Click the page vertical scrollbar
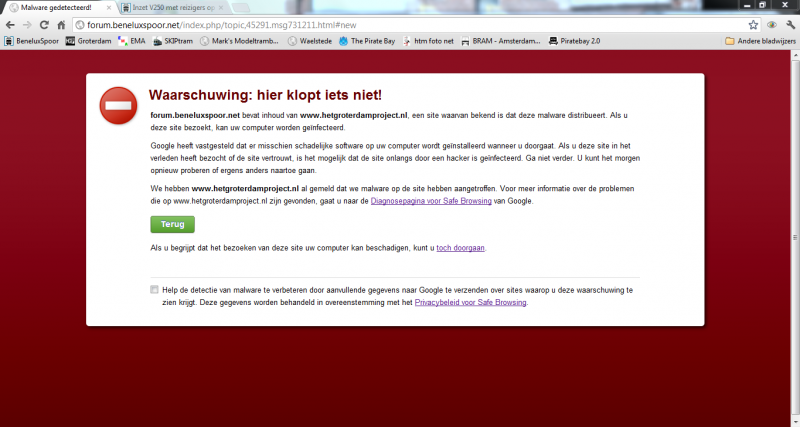 [x=795, y=238]
